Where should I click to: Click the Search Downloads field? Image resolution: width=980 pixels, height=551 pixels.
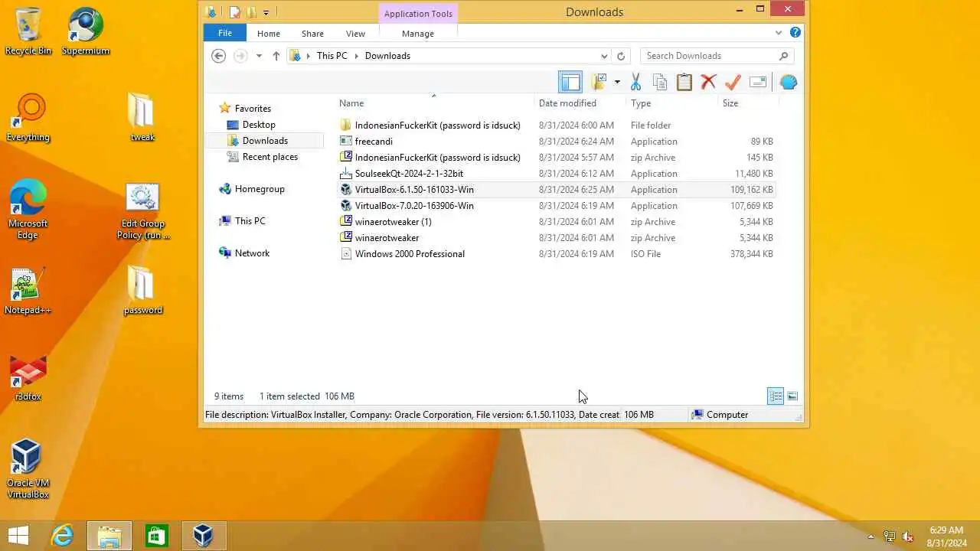(716, 56)
